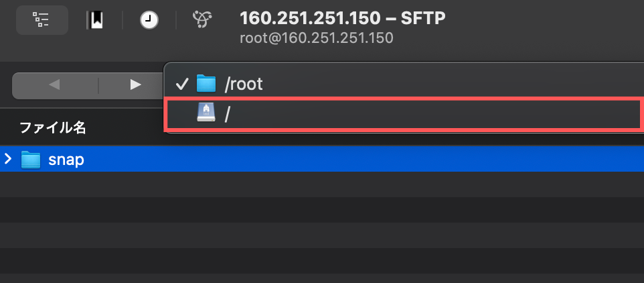644x283 pixels.
Task: Click the snap folder icon
Action: pos(31,160)
